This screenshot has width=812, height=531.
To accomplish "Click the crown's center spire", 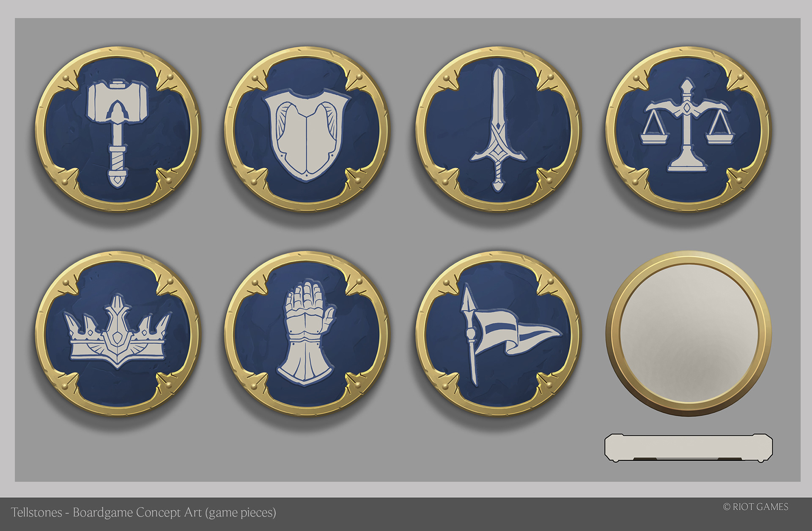I will [x=117, y=321].
